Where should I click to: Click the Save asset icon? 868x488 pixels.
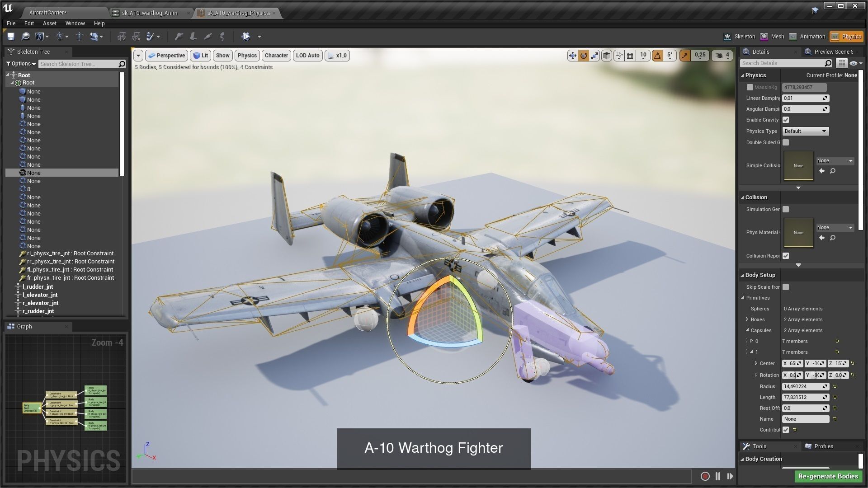(x=11, y=37)
